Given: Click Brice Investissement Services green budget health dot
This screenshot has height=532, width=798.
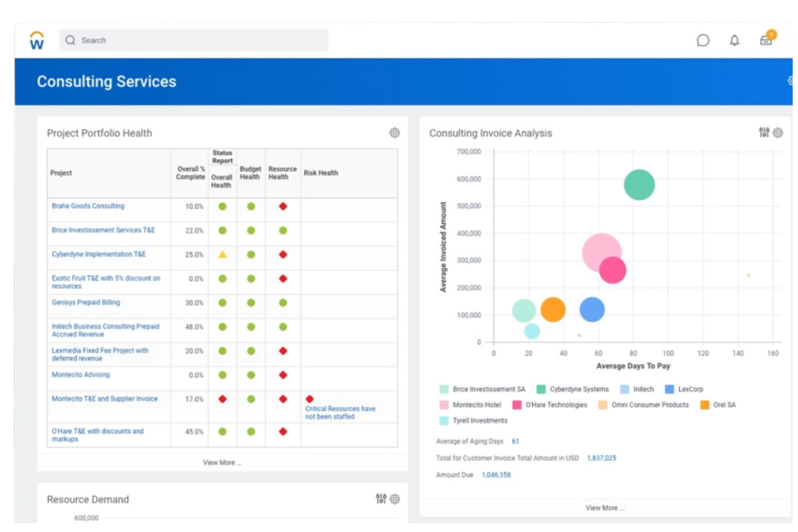Looking at the screenshot, I should (x=251, y=231).
